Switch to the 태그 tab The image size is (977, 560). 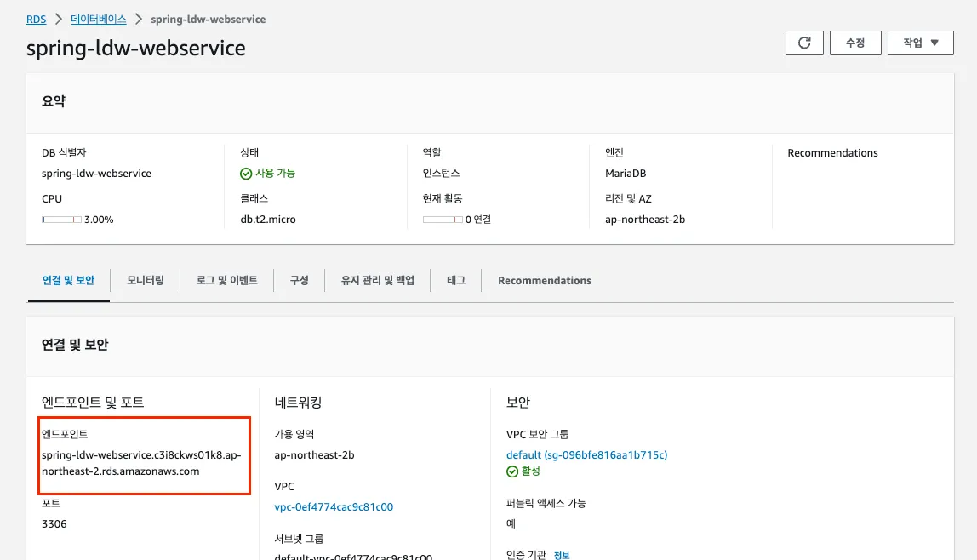click(456, 281)
